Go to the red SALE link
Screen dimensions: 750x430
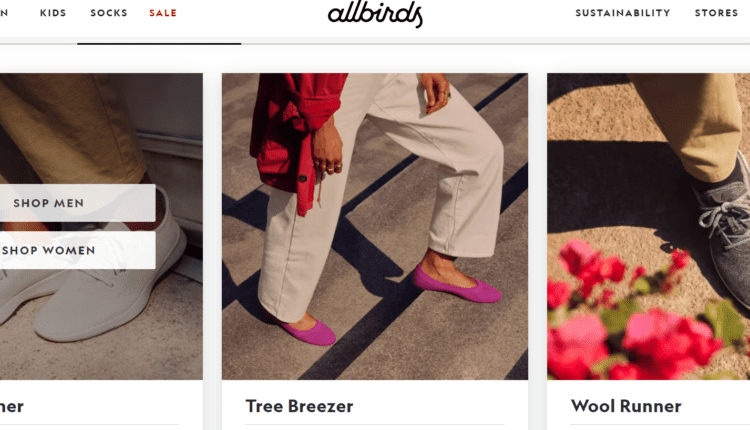pyautogui.click(x=163, y=13)
